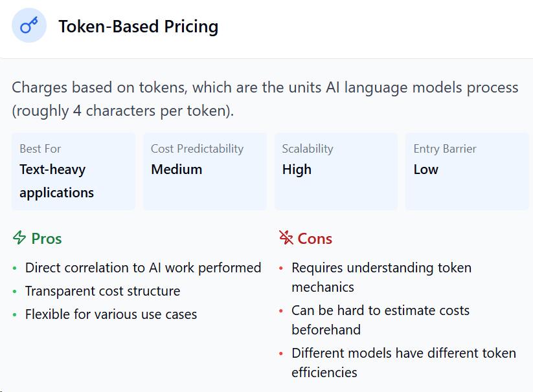Click the Scalability card
Screen dimensions: 533x392
pyautogui.click(x=336, y=171)
